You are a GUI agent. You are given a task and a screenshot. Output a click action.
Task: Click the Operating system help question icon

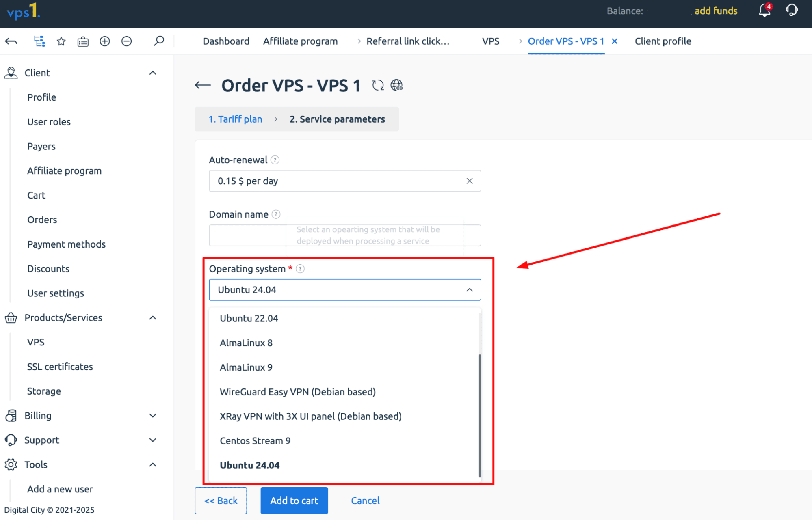click(x=300, y=269)
